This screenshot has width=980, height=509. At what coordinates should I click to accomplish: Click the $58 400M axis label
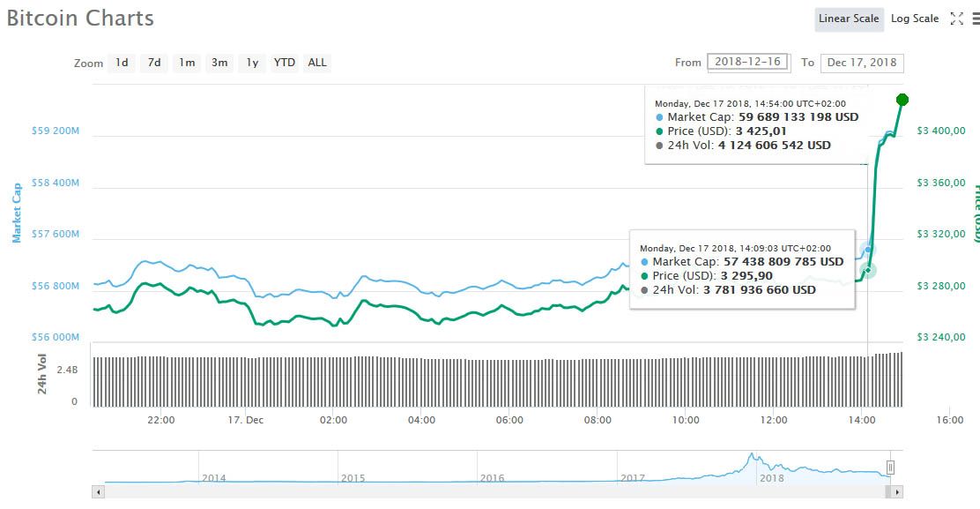56,183
